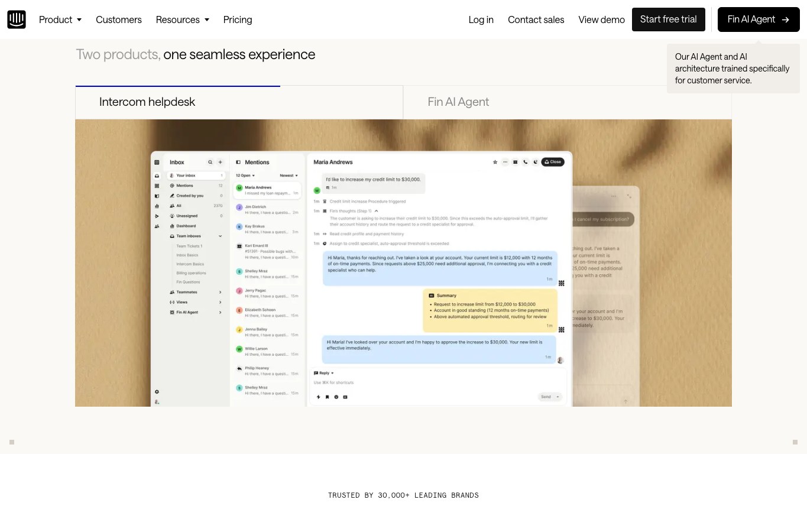Click the Contact sales link
The image size is (807, 532).
[536, 20]
